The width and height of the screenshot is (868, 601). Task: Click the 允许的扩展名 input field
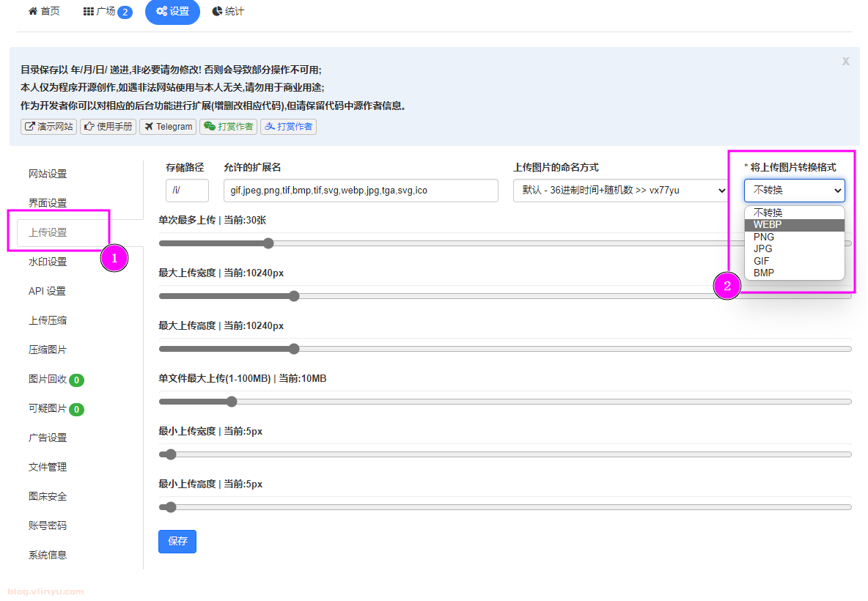point(361,191)
